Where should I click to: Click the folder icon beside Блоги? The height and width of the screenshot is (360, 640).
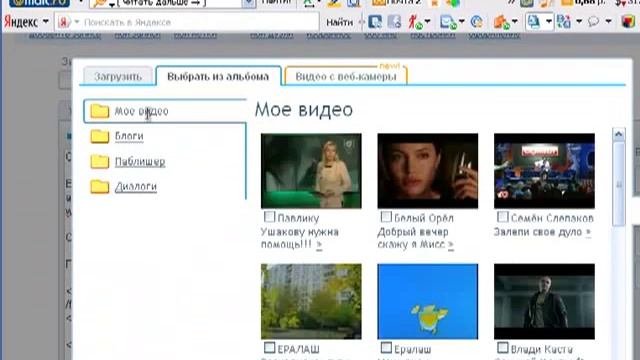pyautogui.click(x=100, y=136)
